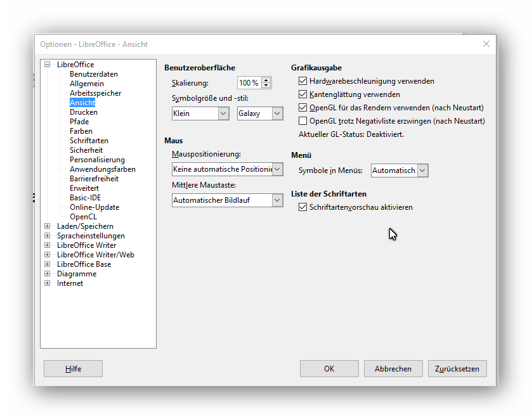Select the Diagramme category label
The width and height of the screenshot is (532, 419).
click(77, 273)
